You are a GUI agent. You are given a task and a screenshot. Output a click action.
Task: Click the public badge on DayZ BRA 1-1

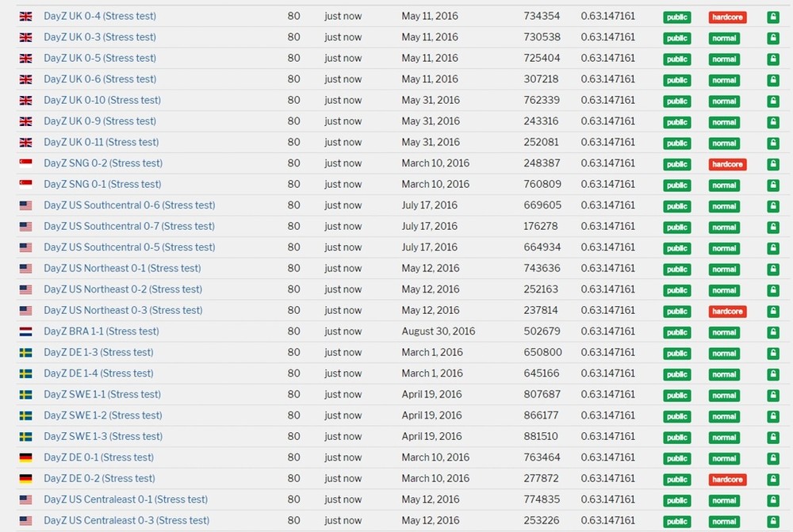click(x=676, y=332)
